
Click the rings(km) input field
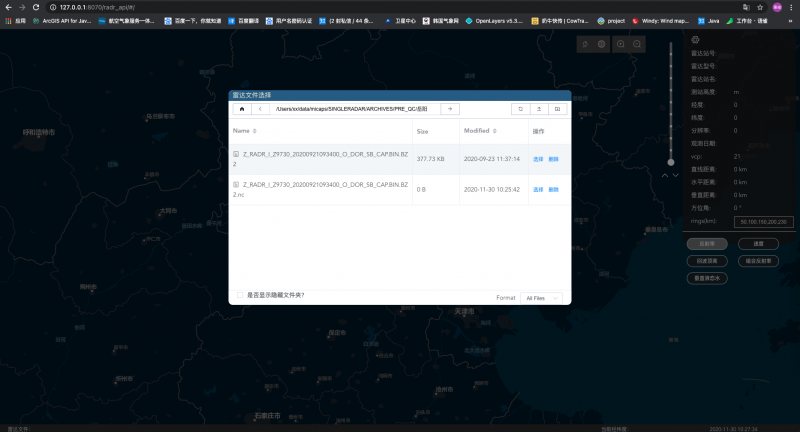tap(763, 221)
